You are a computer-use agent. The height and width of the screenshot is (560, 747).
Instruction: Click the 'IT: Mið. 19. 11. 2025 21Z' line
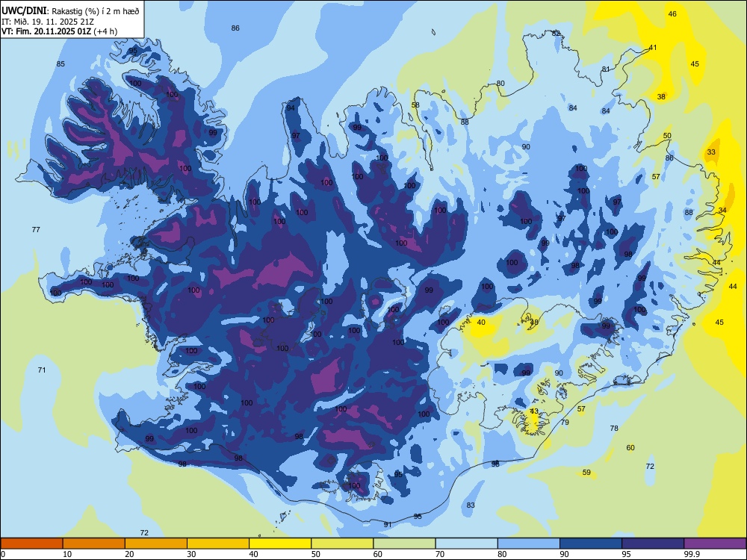[x=48, y=22]
